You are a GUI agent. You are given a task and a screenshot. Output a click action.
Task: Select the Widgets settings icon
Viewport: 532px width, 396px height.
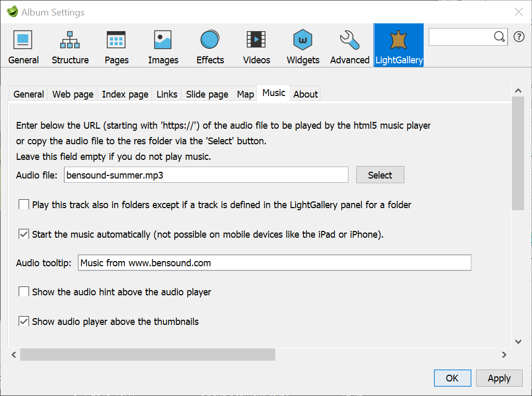pos(302,46)
